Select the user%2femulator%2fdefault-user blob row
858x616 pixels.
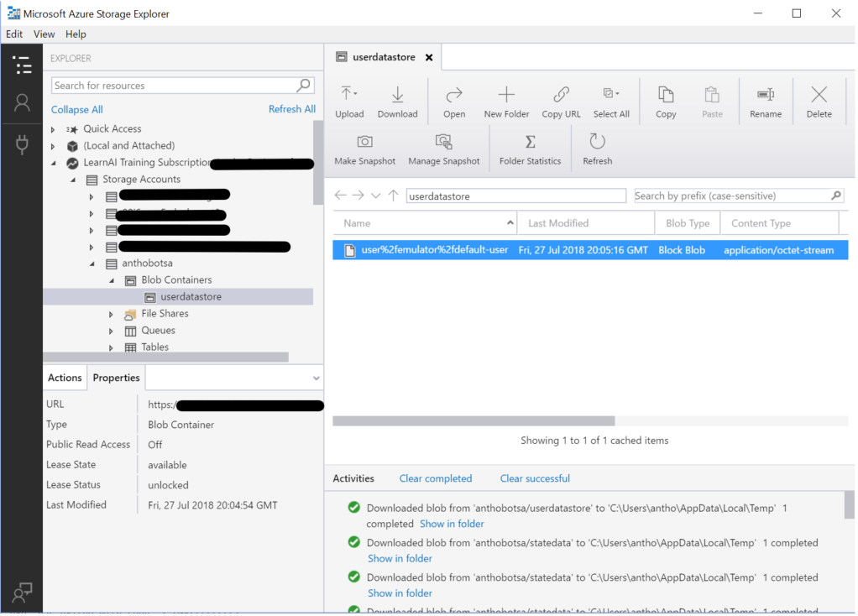coord(590,250)
